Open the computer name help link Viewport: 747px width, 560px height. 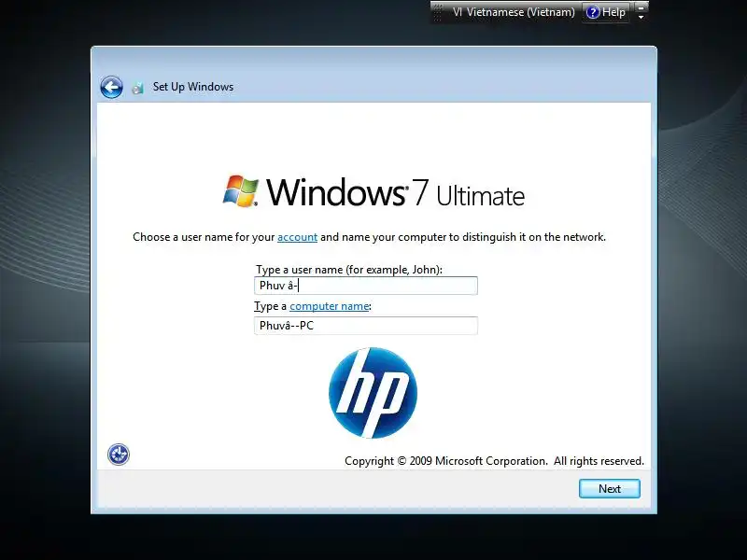click(330, 306)
